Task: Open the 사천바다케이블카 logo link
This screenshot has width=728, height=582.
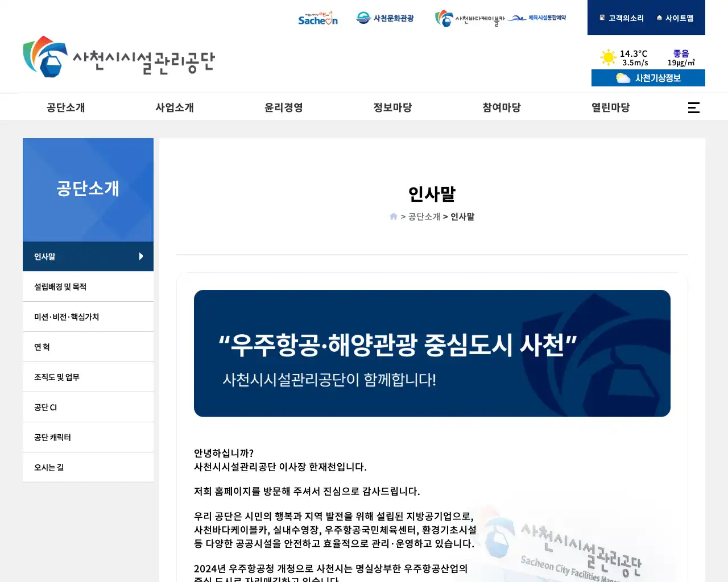Action: [x=470, y=19]
